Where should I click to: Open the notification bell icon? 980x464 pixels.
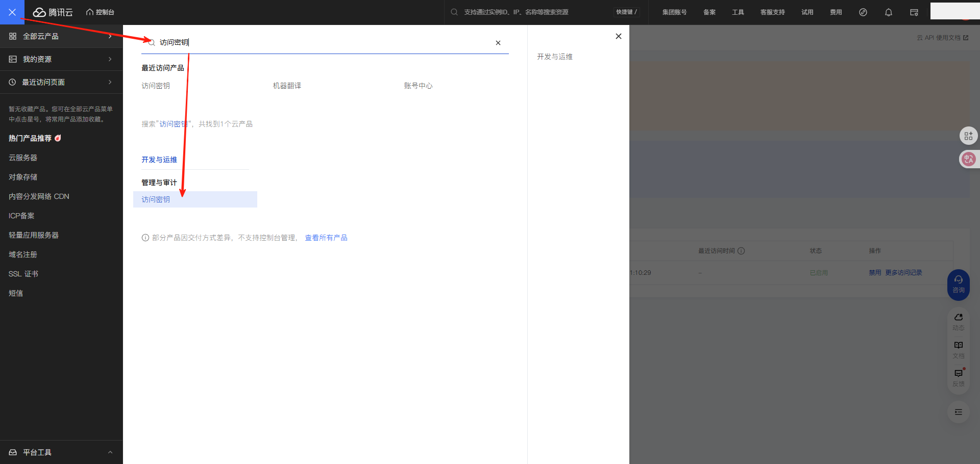point(888,12)
